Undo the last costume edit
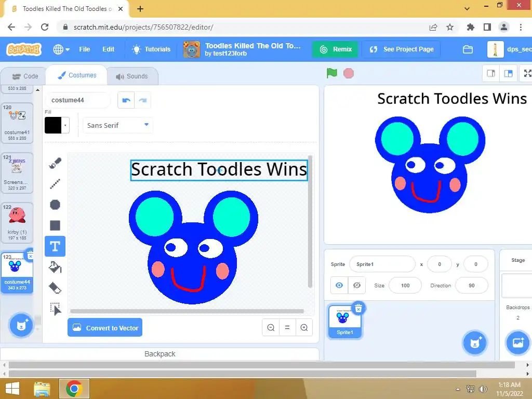The height and width of the screenshot is (399, 532). coord(126,100)
